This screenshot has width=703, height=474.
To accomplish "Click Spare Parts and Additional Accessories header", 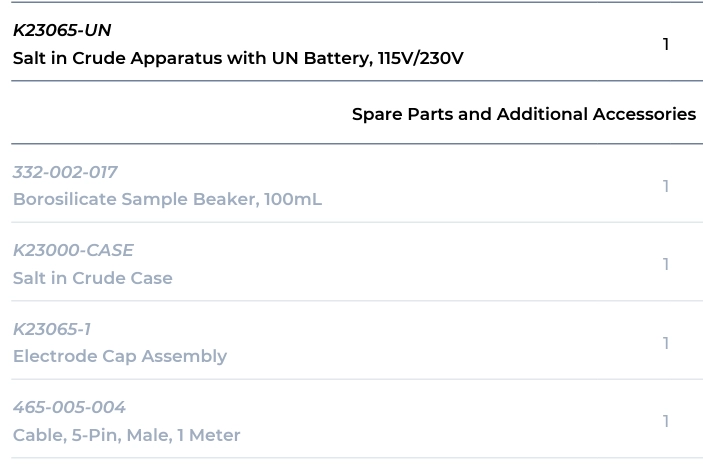I will (523, 114).
